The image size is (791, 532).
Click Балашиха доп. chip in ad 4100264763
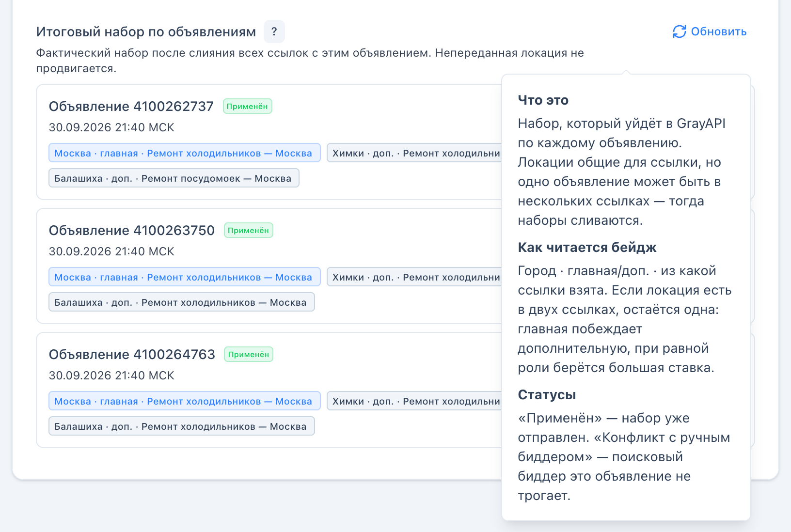pyautogui.click(x=181, y=426)
